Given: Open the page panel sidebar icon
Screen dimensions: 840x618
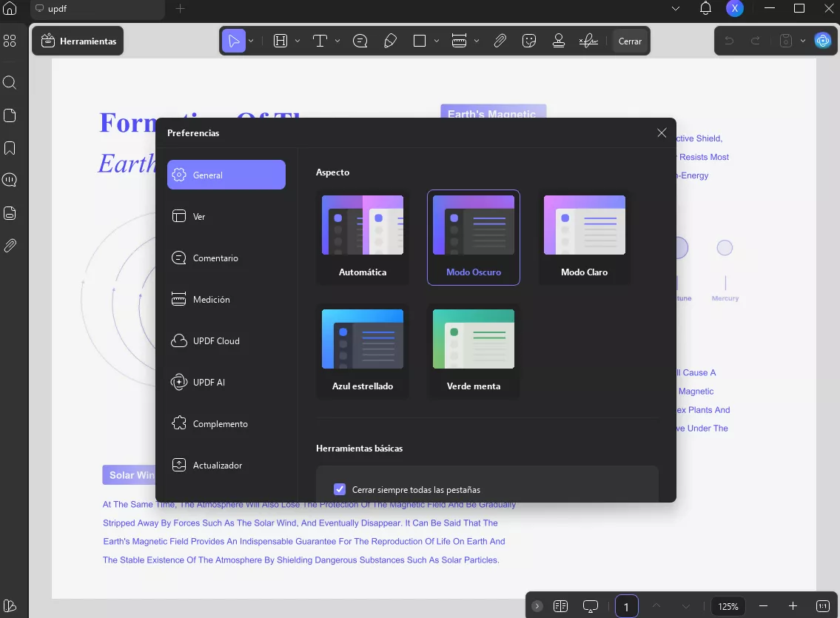Looking at the screenshot, I should tap(10, 115).
